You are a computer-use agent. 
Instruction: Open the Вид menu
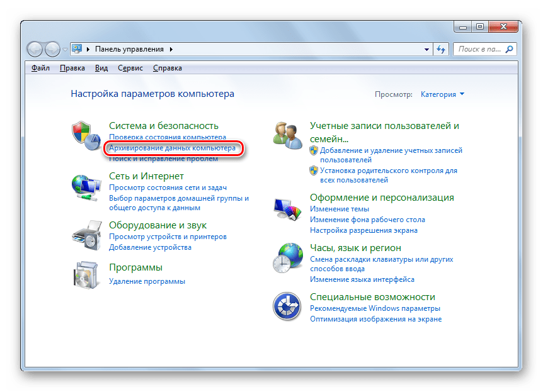101,68
